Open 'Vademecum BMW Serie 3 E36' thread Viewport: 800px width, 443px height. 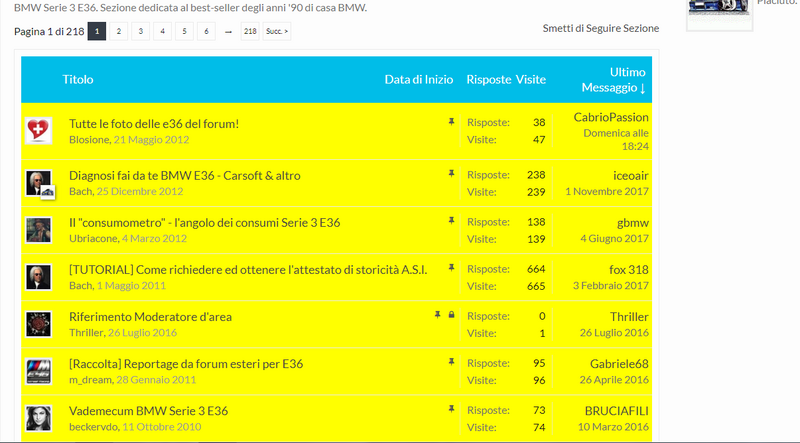click(148, 411)
